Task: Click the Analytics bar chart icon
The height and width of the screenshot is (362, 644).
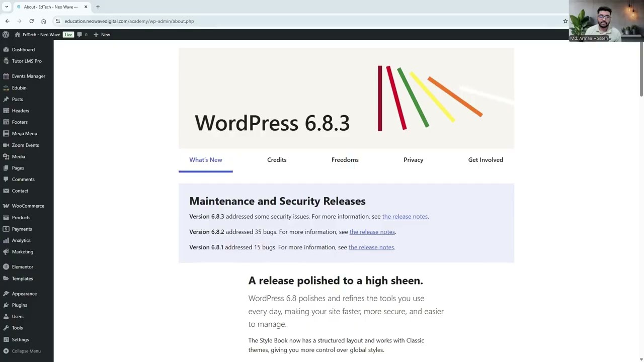Action: [x=6, y=241]
